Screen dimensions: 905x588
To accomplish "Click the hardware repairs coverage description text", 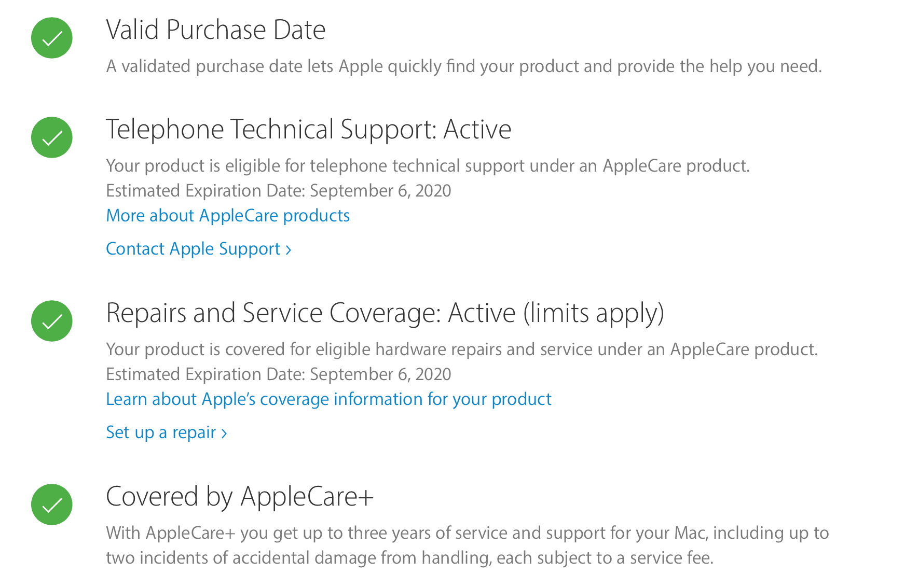I will pos(462,349).
